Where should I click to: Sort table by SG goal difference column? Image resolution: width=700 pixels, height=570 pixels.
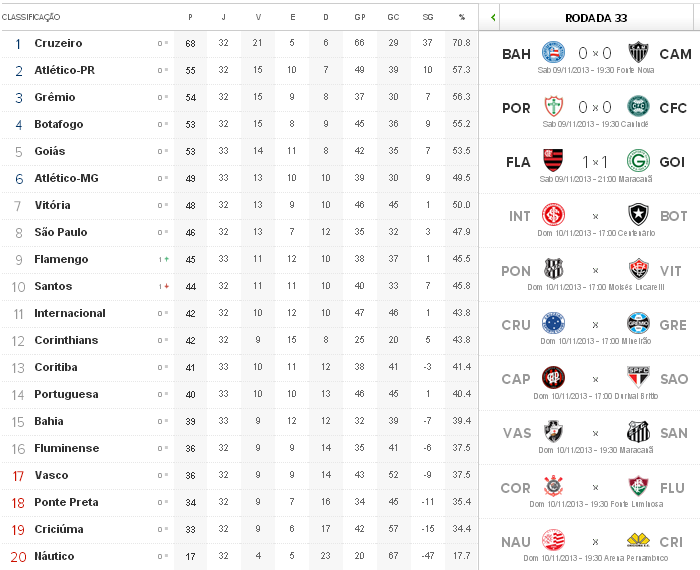tap(427, 17)
